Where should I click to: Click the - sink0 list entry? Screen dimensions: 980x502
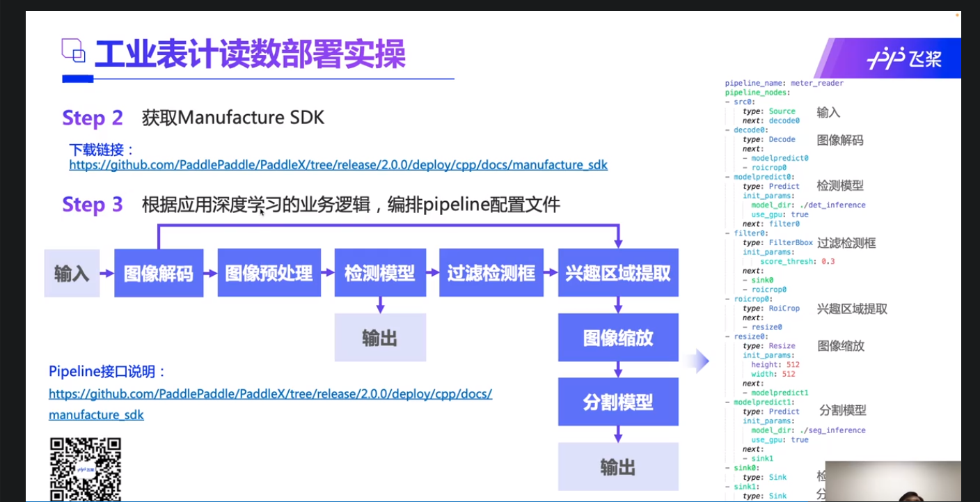point(758,280)
